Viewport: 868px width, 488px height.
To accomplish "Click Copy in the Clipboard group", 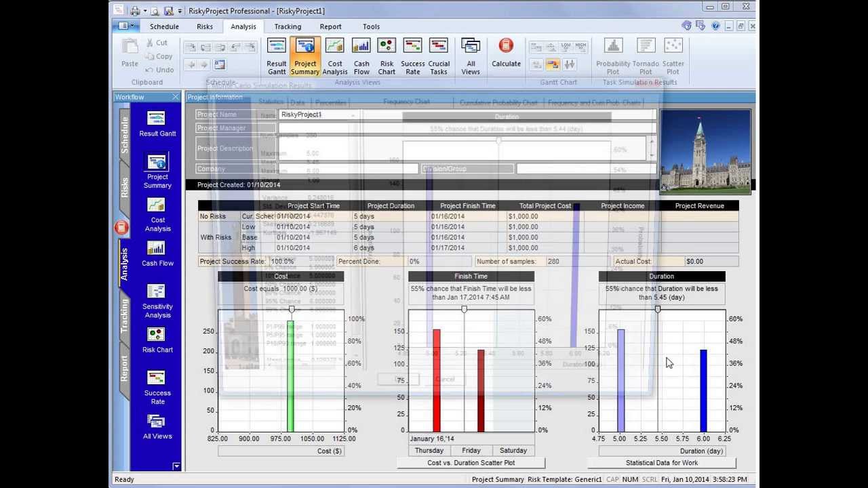I will [x=159, y=56].
